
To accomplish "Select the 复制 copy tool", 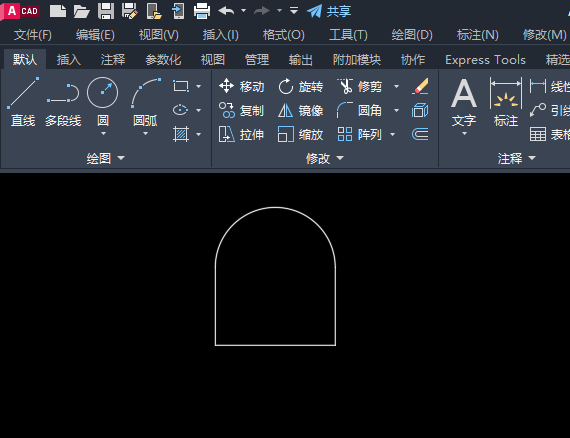I will pos(241,110).
